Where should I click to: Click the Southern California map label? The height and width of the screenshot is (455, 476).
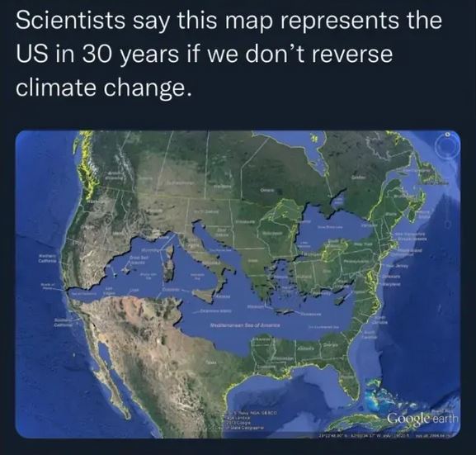coord(64,323)
